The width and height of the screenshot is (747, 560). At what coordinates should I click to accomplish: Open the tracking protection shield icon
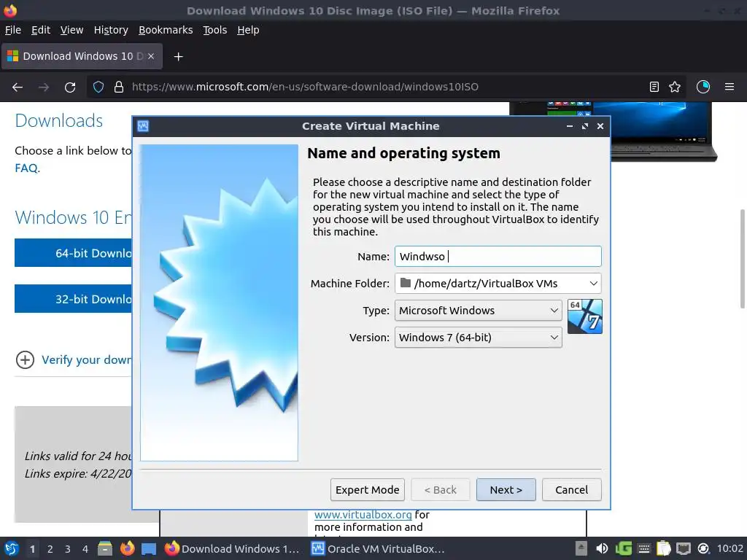pos(98,87)
